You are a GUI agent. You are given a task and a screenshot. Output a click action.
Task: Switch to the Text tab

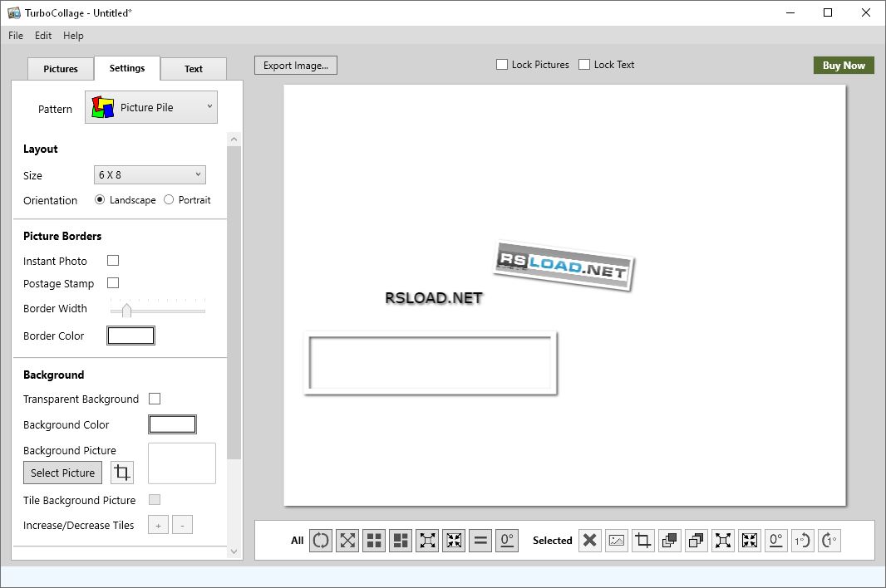[194, 69]
